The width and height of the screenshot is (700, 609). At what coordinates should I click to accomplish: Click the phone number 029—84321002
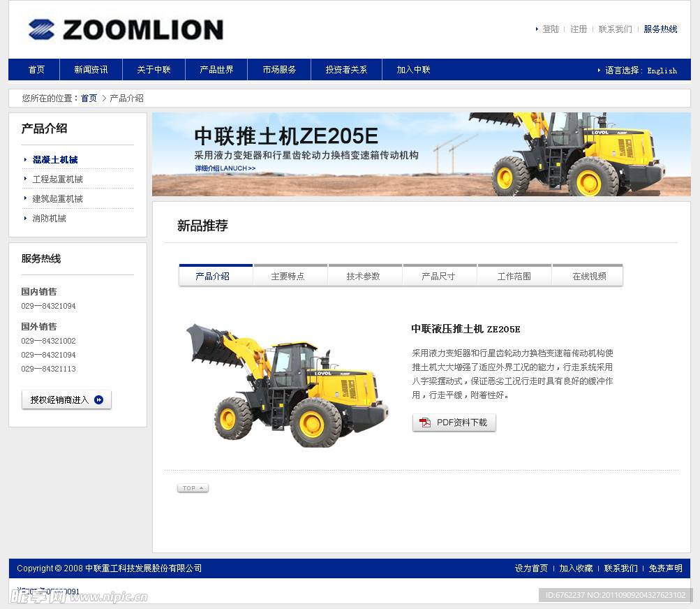coord(48,341)
